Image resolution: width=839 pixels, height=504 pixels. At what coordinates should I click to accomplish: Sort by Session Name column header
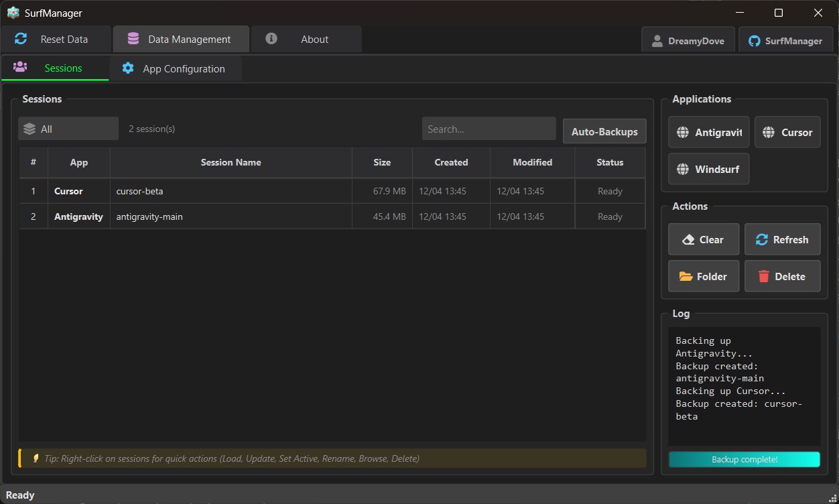click(x=231, y=162)
